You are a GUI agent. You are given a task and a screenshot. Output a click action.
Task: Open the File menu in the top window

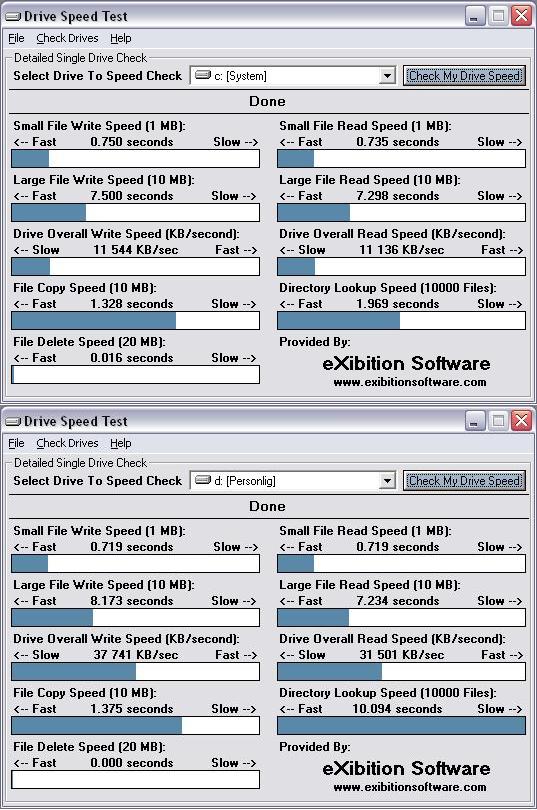point(16,38)
